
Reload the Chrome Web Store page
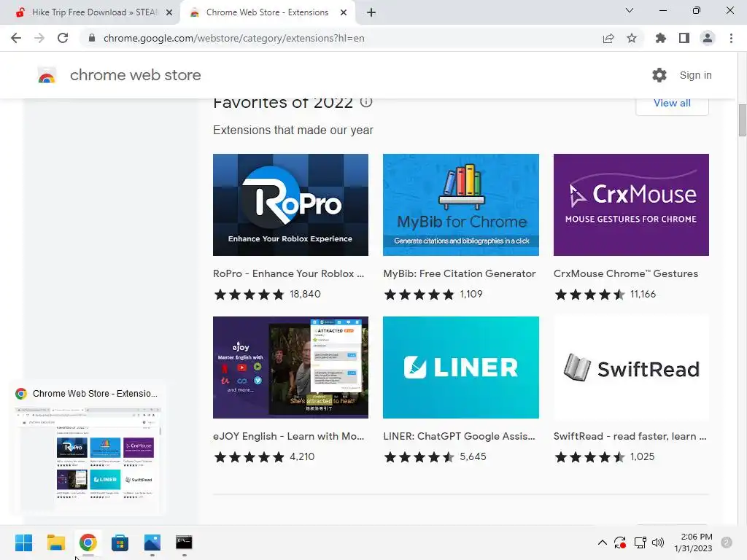click(x=63, y=38)
